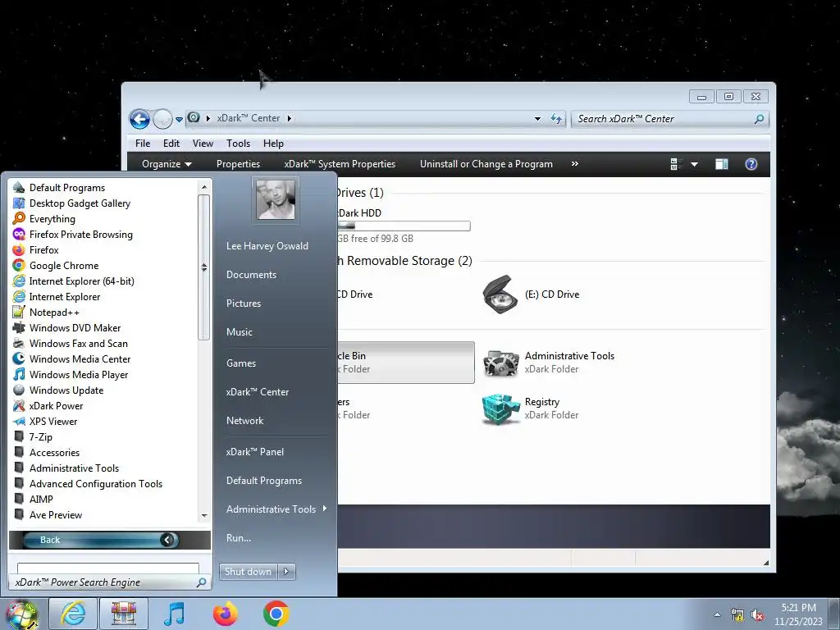This screenshot has height=630, width=840.
Task: Open xDark System Properties
Action: click(x=340, y=164)
